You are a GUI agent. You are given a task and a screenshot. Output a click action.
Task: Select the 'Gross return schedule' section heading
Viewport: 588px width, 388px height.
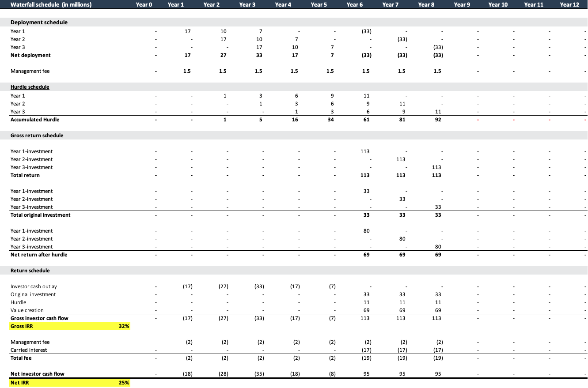pos(37,136)
